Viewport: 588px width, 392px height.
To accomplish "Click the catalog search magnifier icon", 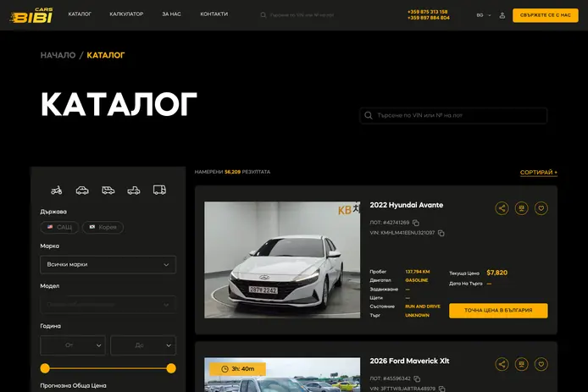I will pos(369,115).
